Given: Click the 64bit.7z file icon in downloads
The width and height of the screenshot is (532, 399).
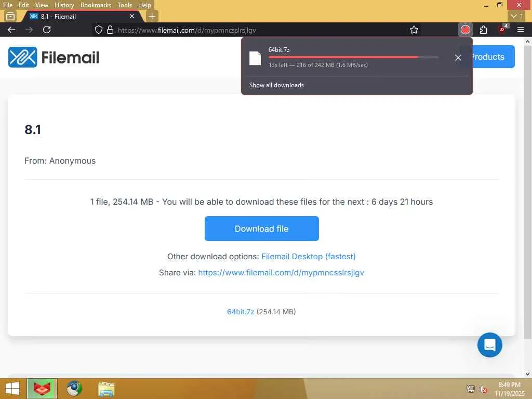Looking at the screenshot, I should (x=255, y=58).
